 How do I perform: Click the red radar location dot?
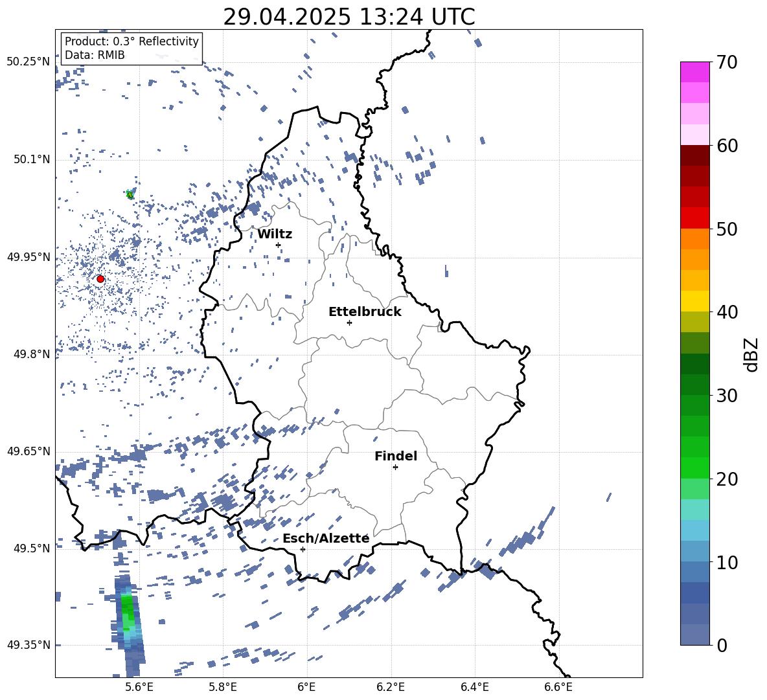(x=100, y=279)
